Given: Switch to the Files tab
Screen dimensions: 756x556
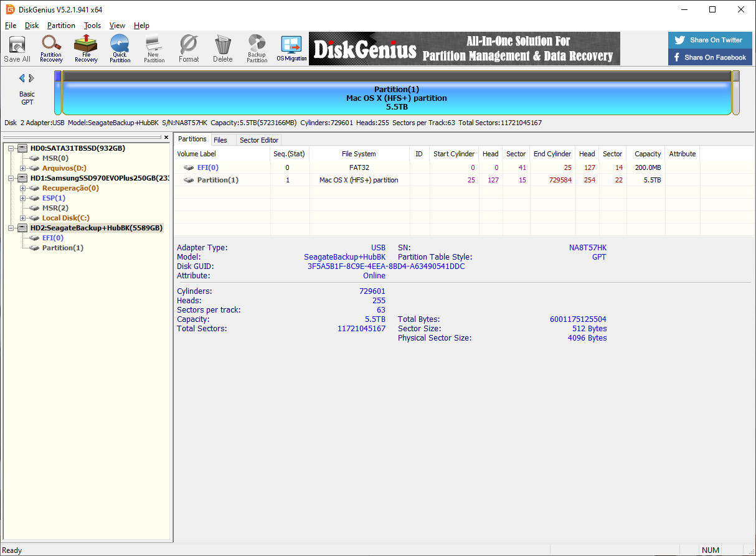Looking at the screenshot, I should [220, 140].
